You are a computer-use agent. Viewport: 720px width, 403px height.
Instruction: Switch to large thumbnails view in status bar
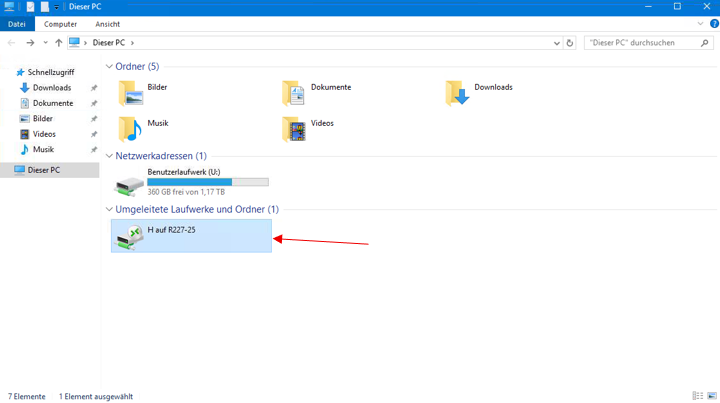click(712, 396)
